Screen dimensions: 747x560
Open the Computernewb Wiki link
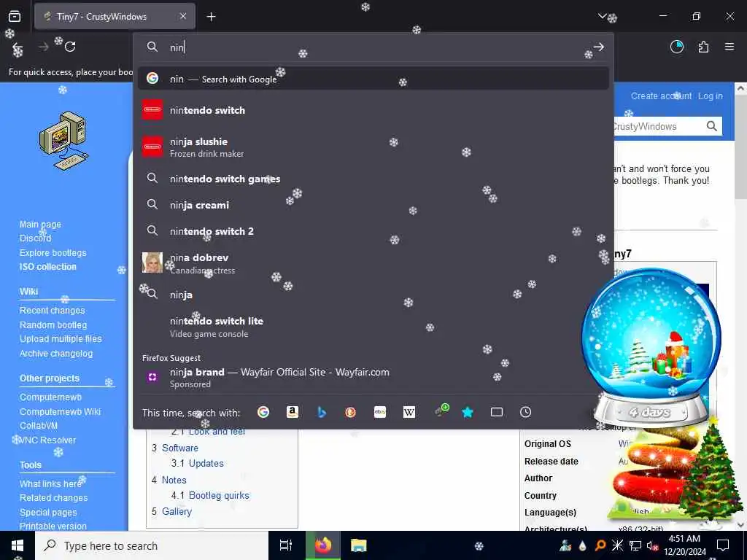[x=60, y=412]
